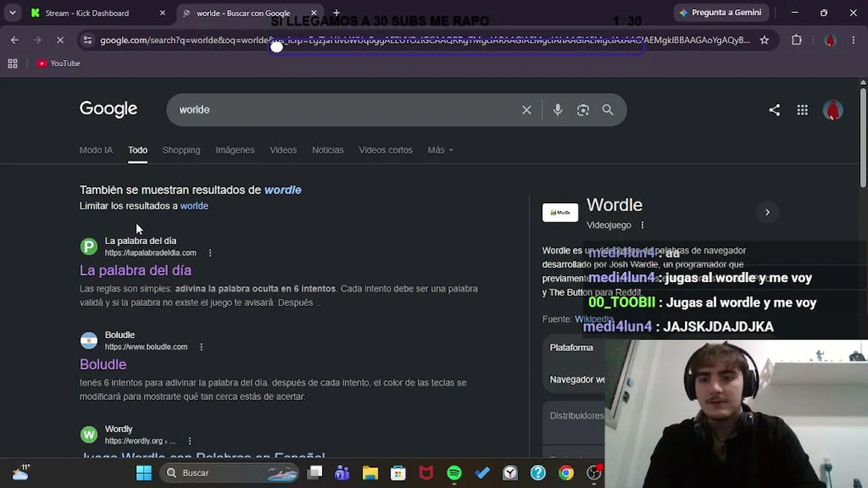868x488 pixels.
Task: Expand the Wordle knowledge panel arrow
Action: tap(767, 212)
